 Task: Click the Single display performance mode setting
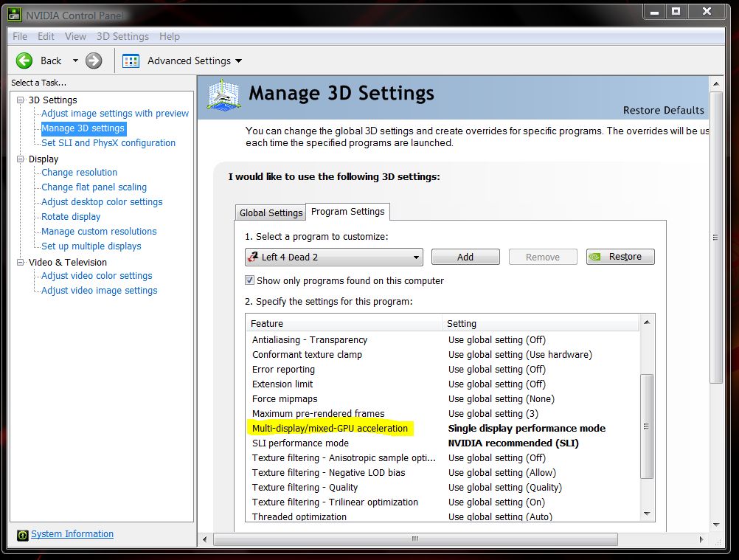pos(527,429)
